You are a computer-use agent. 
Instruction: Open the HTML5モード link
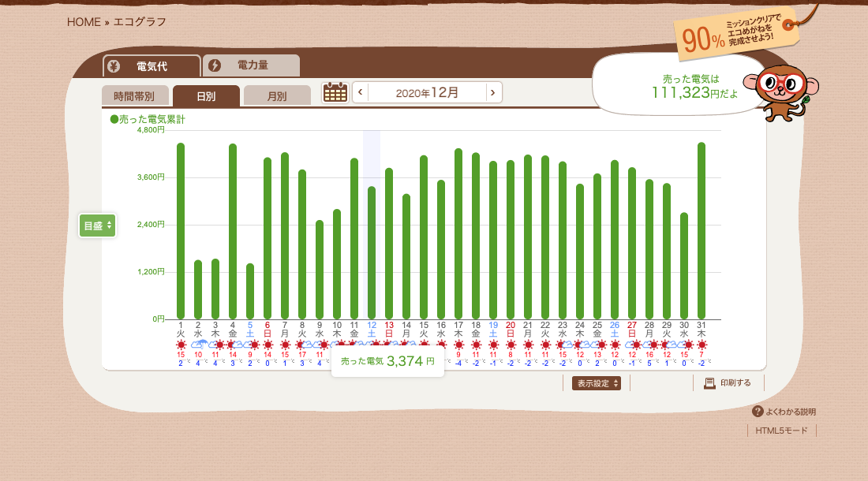[781, 431]
